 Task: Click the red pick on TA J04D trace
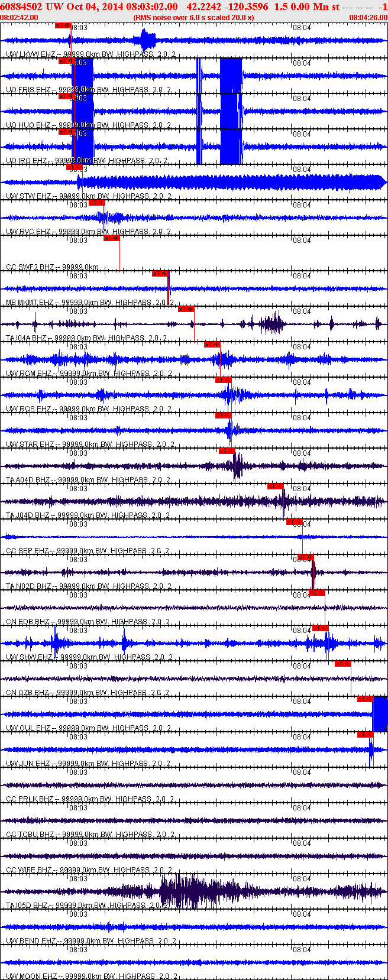point(276,486)
